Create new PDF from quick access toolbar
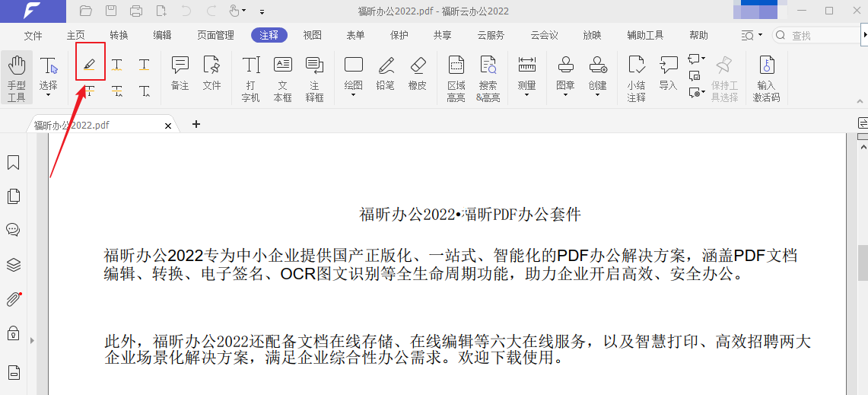Screen dimensions: 868x395 [161, 10]
